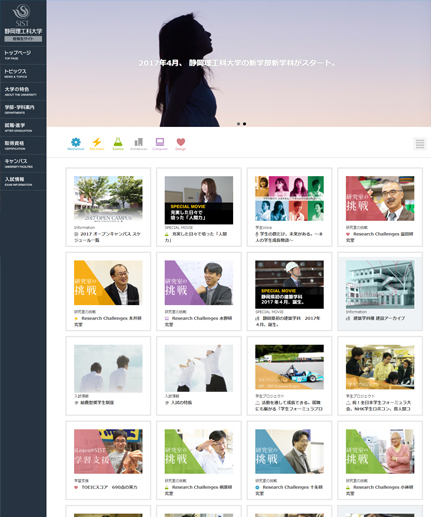431x517 pixels.
Task: Select the Electronic lightning bolt icon
Action: click(97, 144)
